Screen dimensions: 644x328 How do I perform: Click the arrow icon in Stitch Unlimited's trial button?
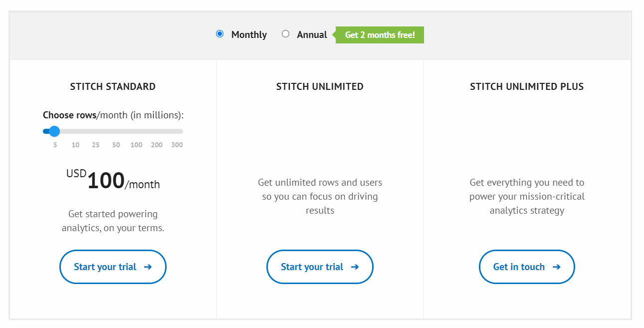point(354,267)
